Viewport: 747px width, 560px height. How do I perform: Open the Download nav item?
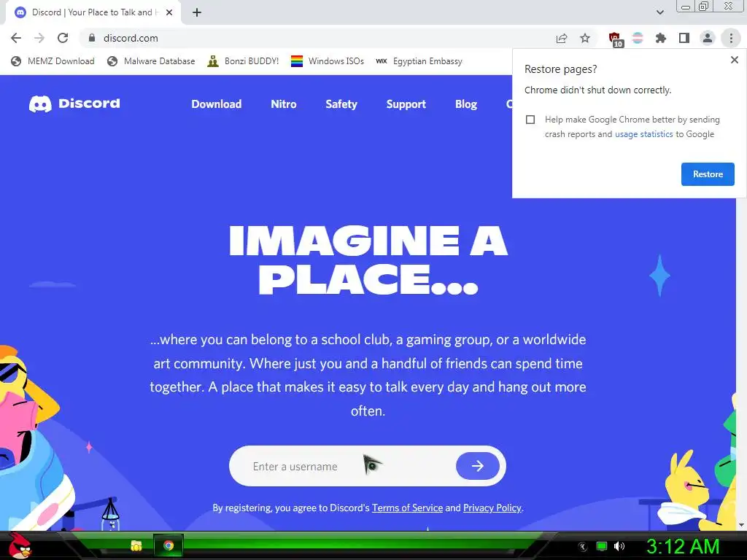point(216,104)
